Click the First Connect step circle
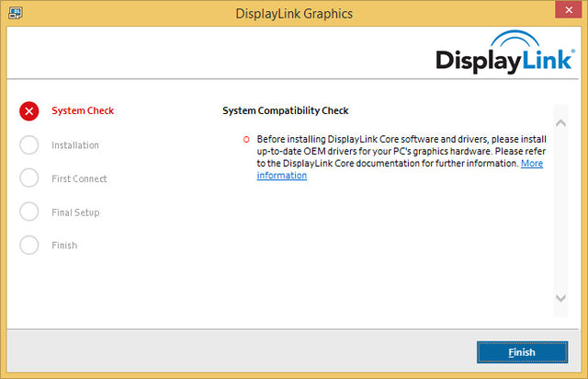This screenshot has height=379, width=588. coord(28,178)
